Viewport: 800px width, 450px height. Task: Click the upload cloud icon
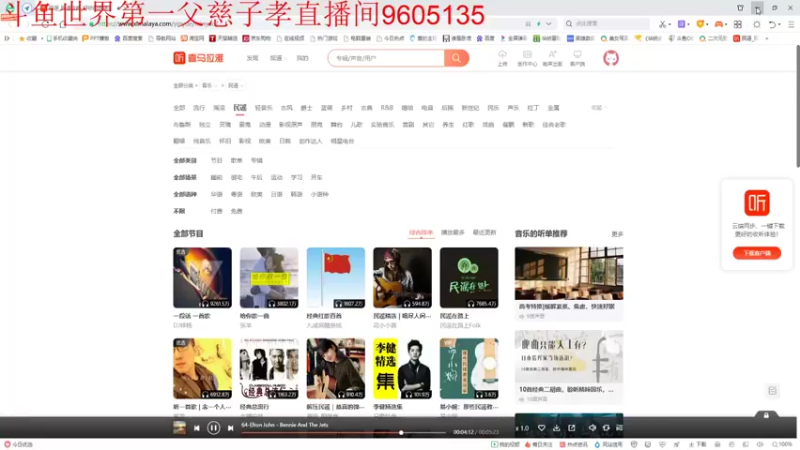click(x=502, y=55)
